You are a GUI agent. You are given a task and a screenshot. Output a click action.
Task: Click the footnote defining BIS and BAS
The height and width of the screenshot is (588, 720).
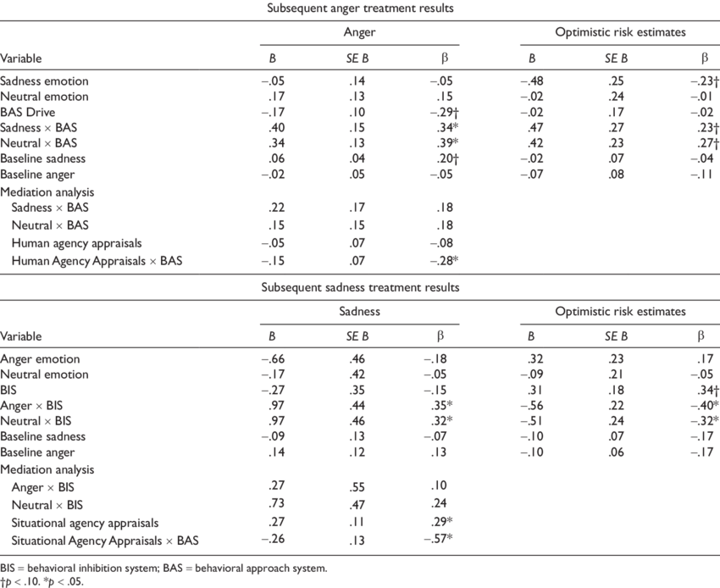click(164, 569)
